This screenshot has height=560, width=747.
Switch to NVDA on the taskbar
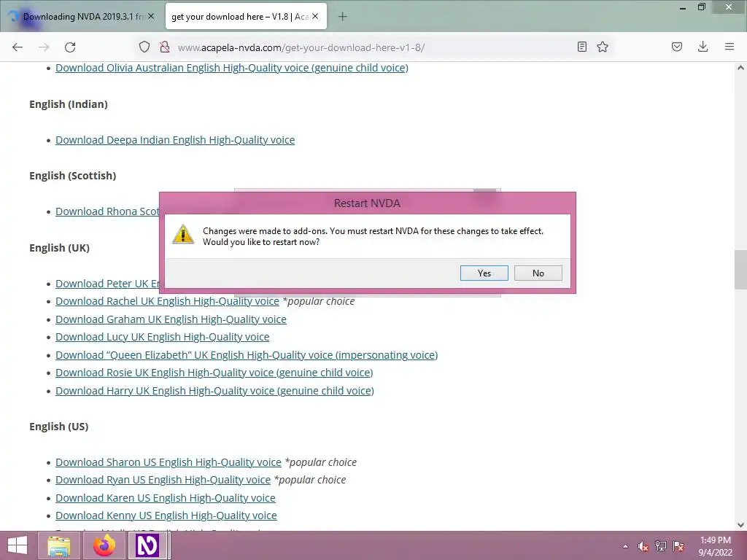(x=148, y=545)
